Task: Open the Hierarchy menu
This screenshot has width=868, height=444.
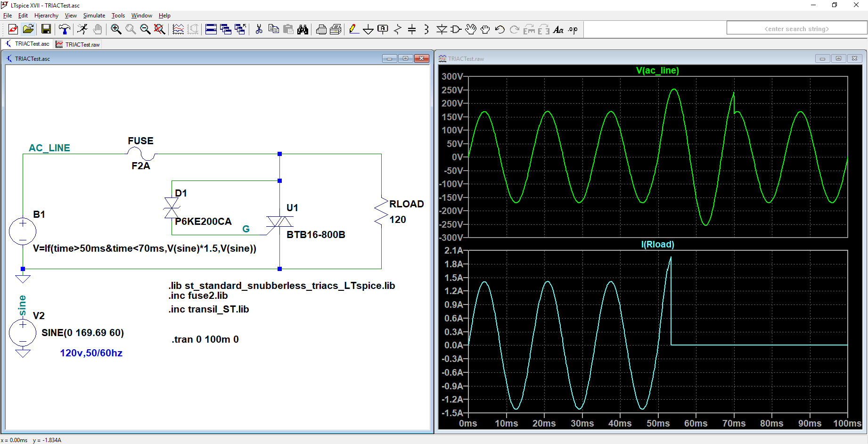Action: (46, 16)
